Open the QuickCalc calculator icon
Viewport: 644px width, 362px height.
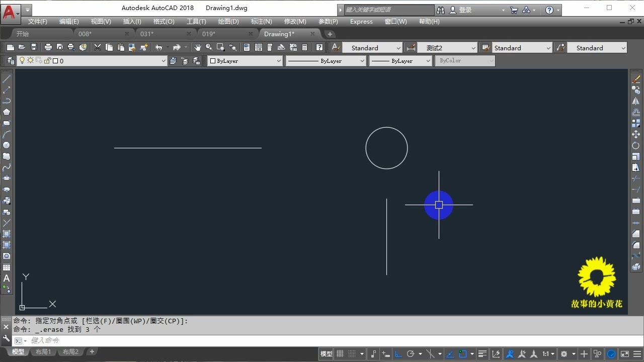click(305, 47)
